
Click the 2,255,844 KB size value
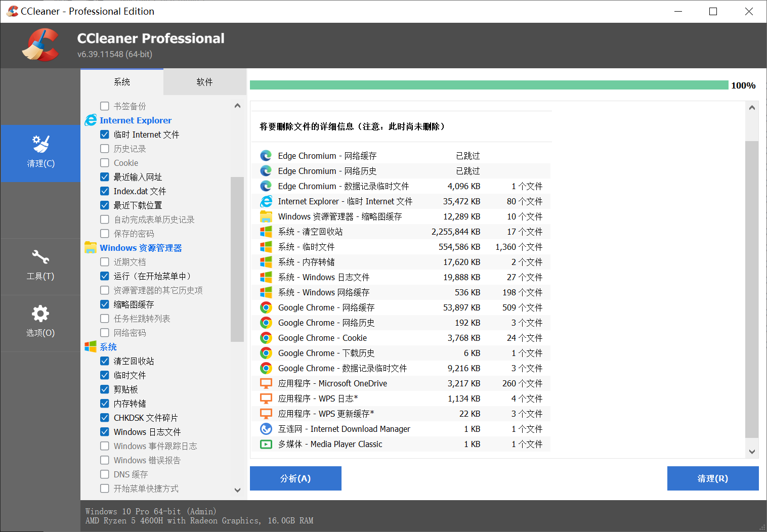click(456, 232)
